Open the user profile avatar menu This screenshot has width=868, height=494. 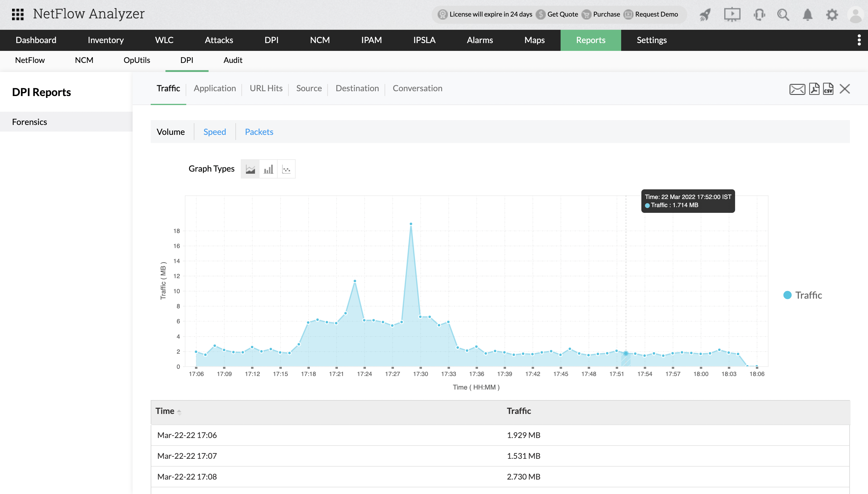pyautogui.click(x=855, y=14)
